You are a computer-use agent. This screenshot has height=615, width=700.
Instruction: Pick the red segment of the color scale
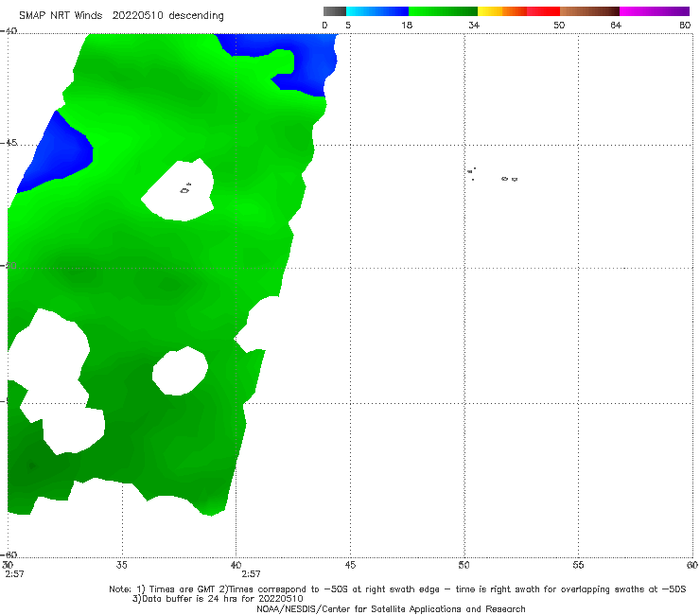tap(543, 11)
